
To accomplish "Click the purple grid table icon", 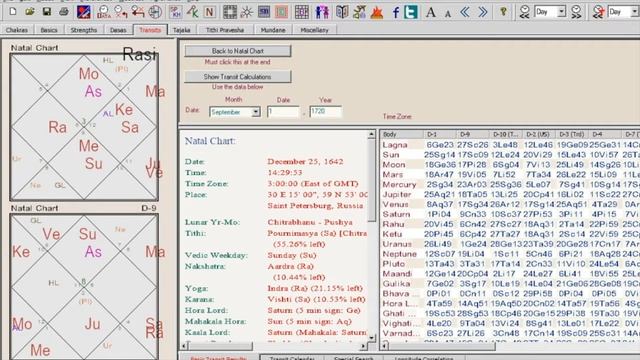I will tap(302, 12).
